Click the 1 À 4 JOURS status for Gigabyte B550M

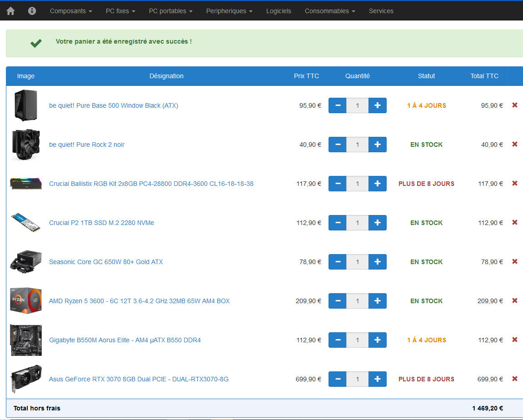tap(426, 340)
